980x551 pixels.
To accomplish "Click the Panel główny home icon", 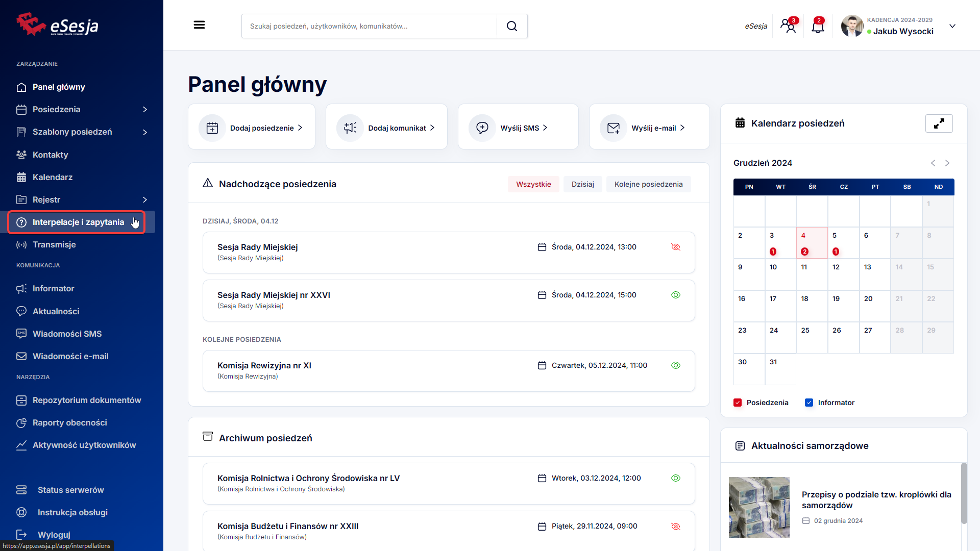I will [x=21, y=87].
